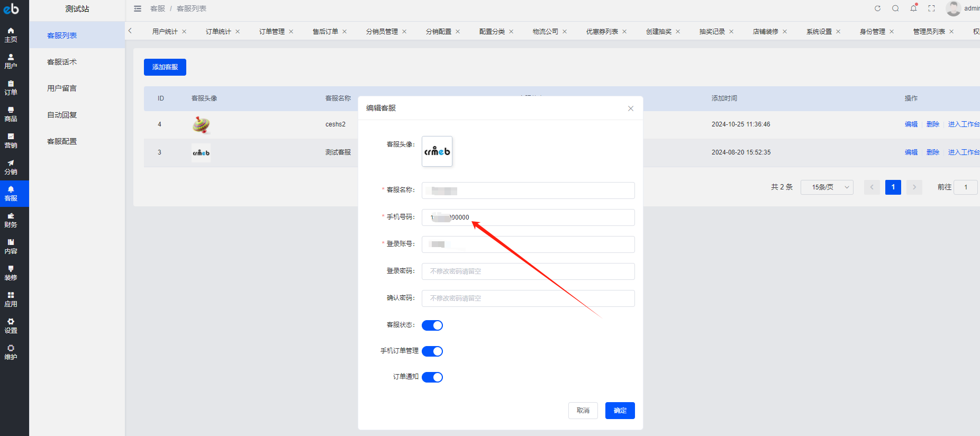The image size is (980, 436).
Task: Open the search icon in header
Action: tap(895, 8)
